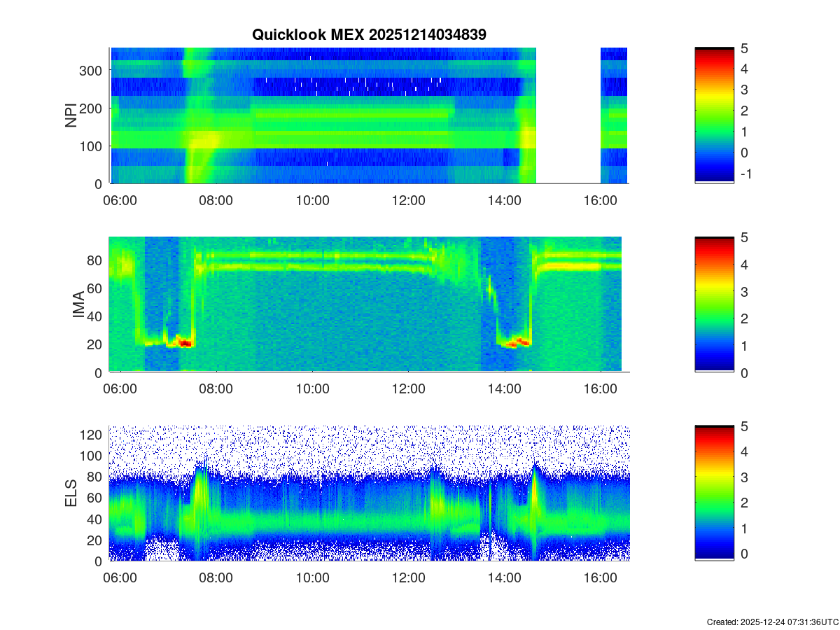Select the ELS y-axis label

point(71,493)
